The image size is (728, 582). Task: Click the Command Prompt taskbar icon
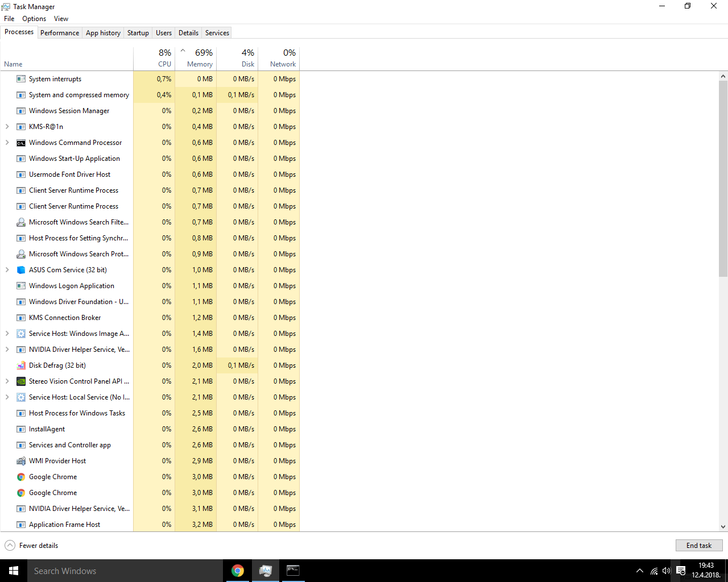[293, 571]
